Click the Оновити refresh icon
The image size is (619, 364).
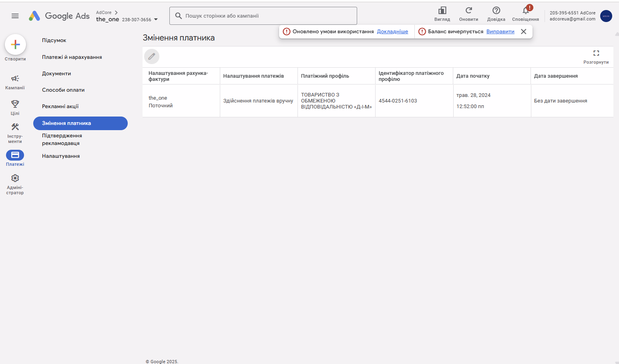tap(468, 10)
